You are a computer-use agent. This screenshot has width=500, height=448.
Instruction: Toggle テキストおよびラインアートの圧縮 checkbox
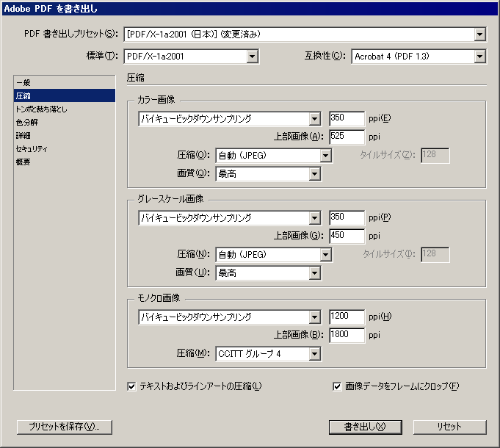coord(132,386)
